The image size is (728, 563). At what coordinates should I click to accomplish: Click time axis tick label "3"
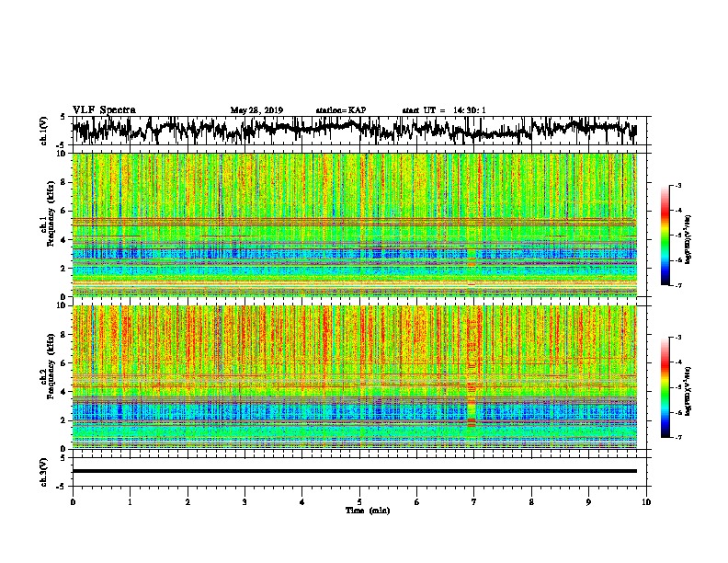point(245,502)
